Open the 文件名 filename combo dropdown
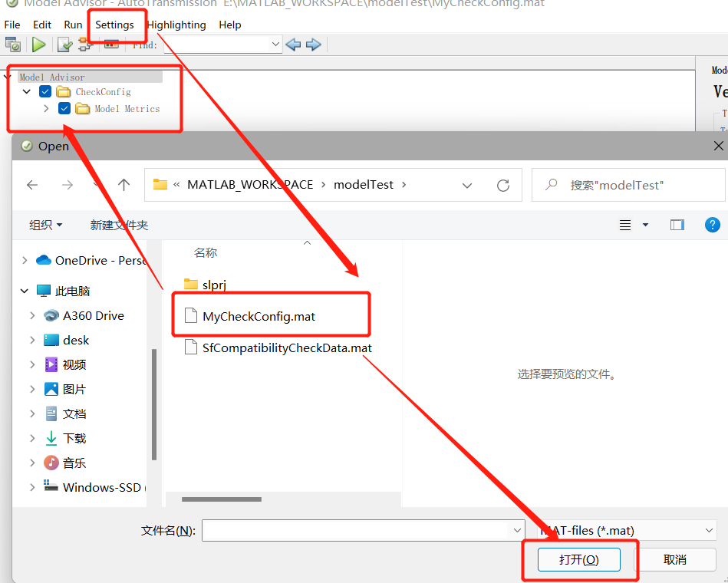 pyautogui.click(x=517, y=531)
